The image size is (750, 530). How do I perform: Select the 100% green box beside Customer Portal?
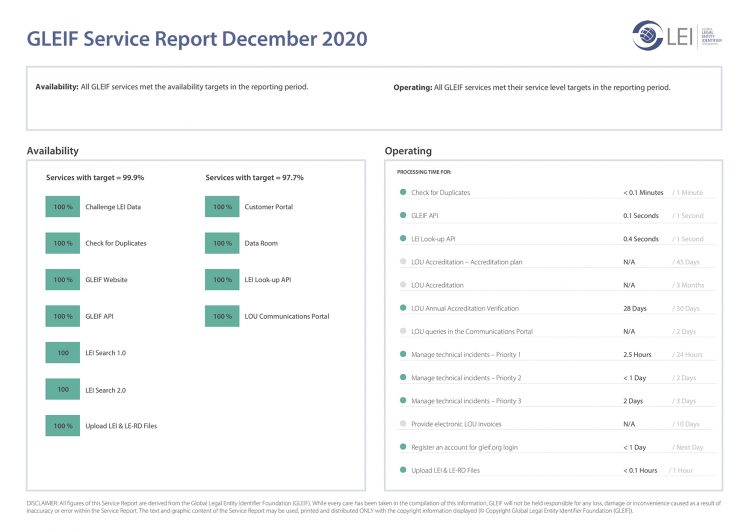pyautogui.click(x=222, y=207)
